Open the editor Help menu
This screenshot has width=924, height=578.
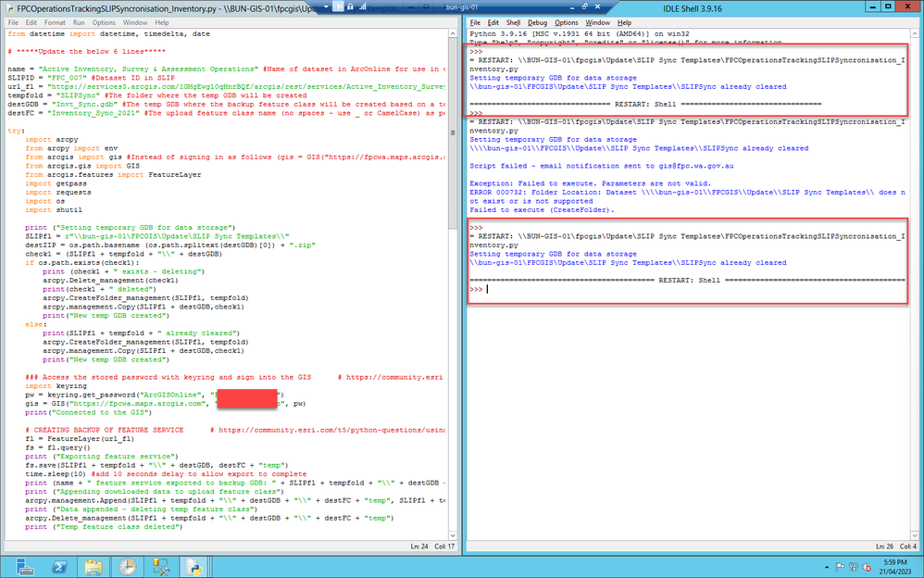tap(161, 22)
